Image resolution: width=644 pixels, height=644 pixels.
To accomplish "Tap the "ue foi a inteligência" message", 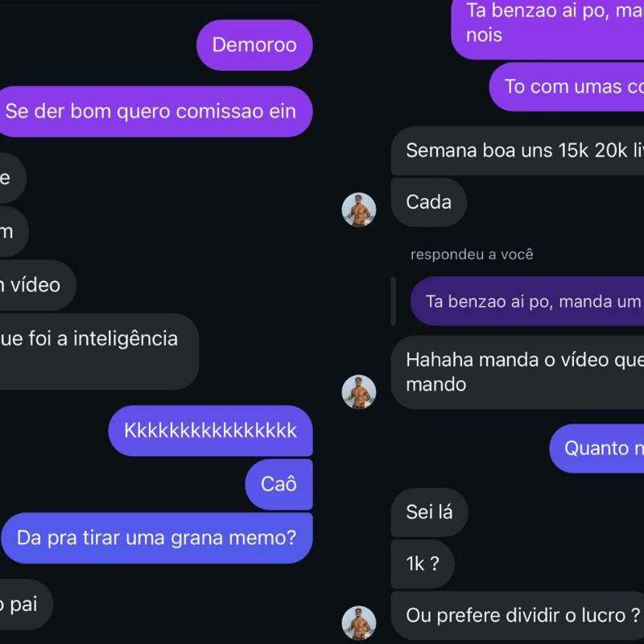I will [99, 352].
